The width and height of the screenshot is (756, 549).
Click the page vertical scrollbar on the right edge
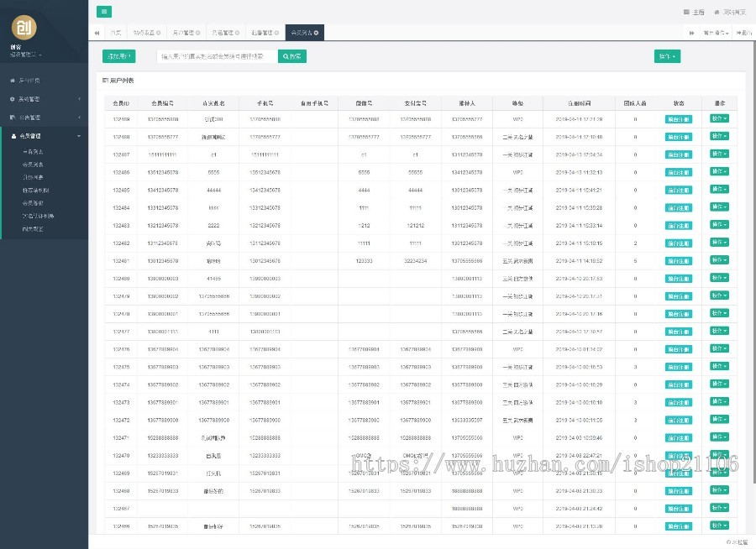(753, 260)
